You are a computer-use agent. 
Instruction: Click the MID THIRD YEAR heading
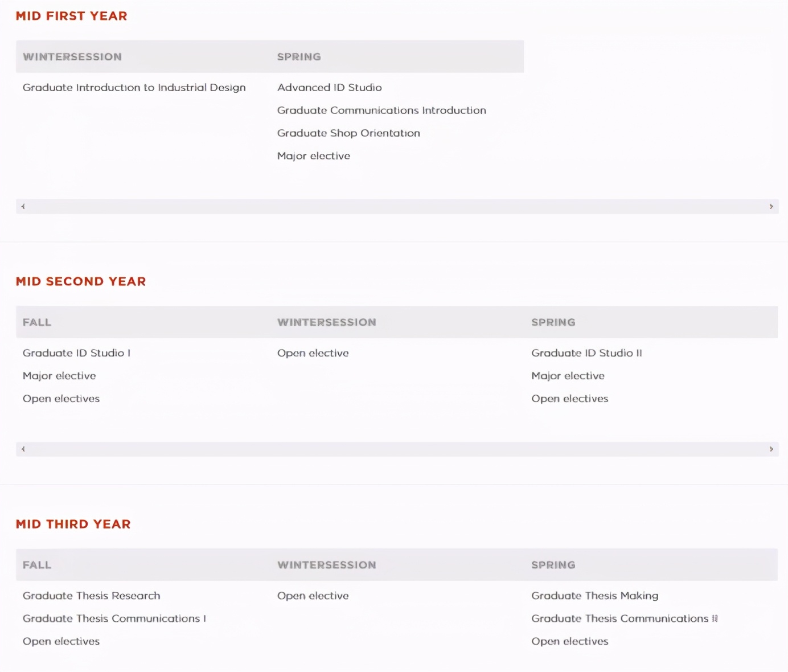point(73,524)
